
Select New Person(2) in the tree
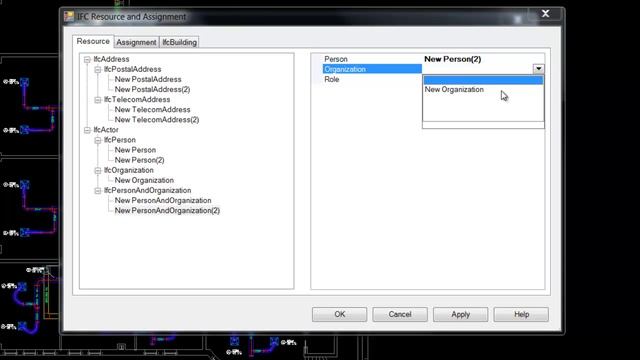(139, 160)
